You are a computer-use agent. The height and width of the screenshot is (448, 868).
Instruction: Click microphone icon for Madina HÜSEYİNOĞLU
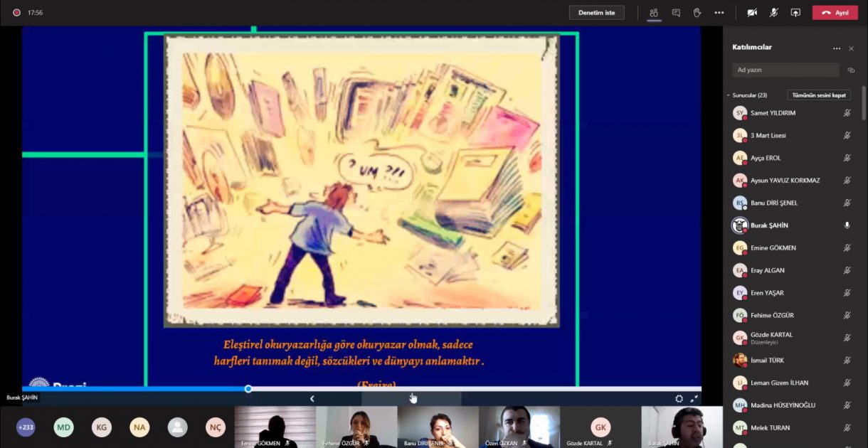point(847,405)
